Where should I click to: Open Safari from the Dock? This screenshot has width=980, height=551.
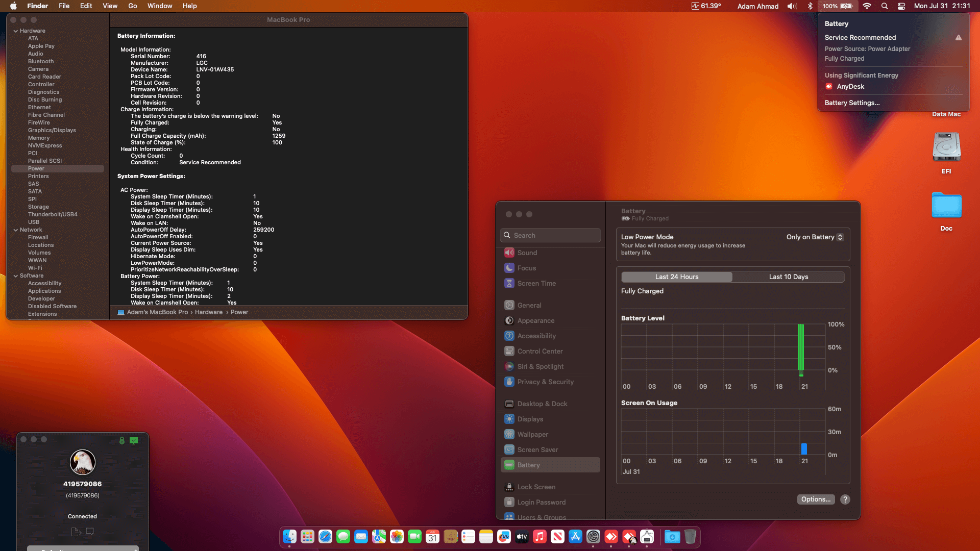[x=325, y=537]
